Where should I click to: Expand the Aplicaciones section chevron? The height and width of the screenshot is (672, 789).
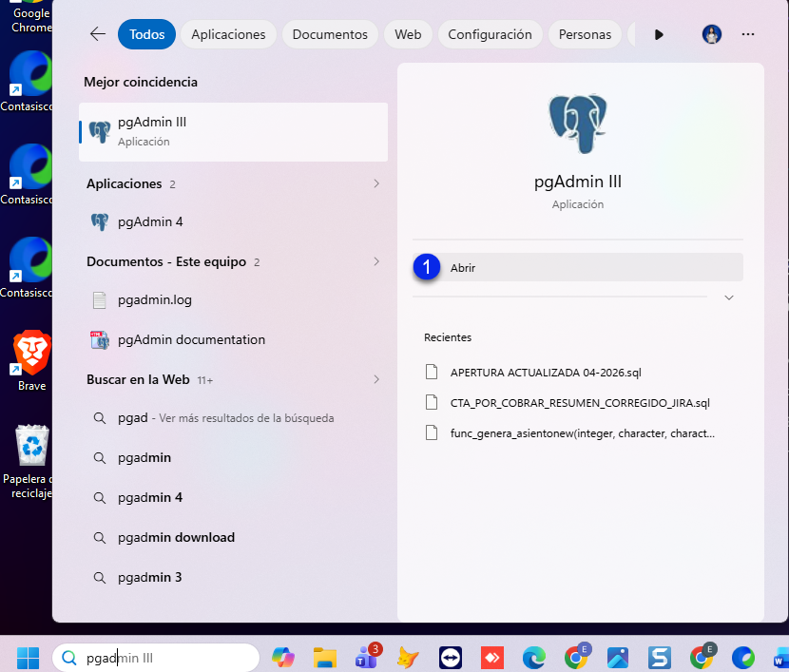point(376,183)
